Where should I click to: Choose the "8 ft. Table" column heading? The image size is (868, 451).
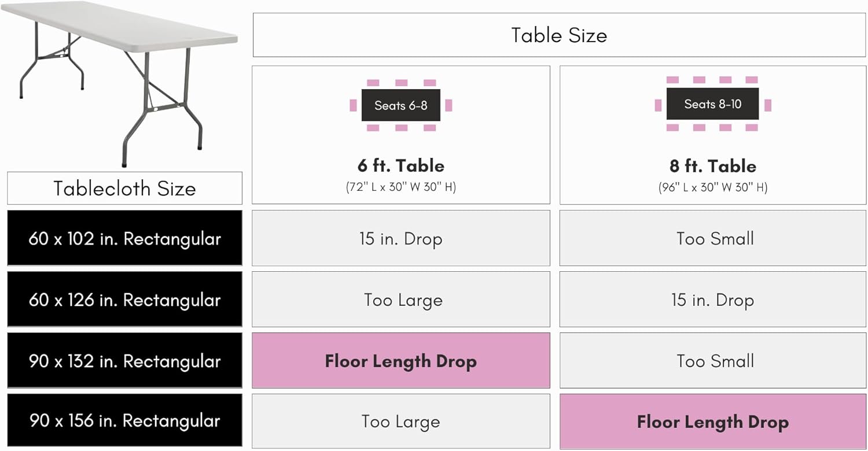click(712, 166)
